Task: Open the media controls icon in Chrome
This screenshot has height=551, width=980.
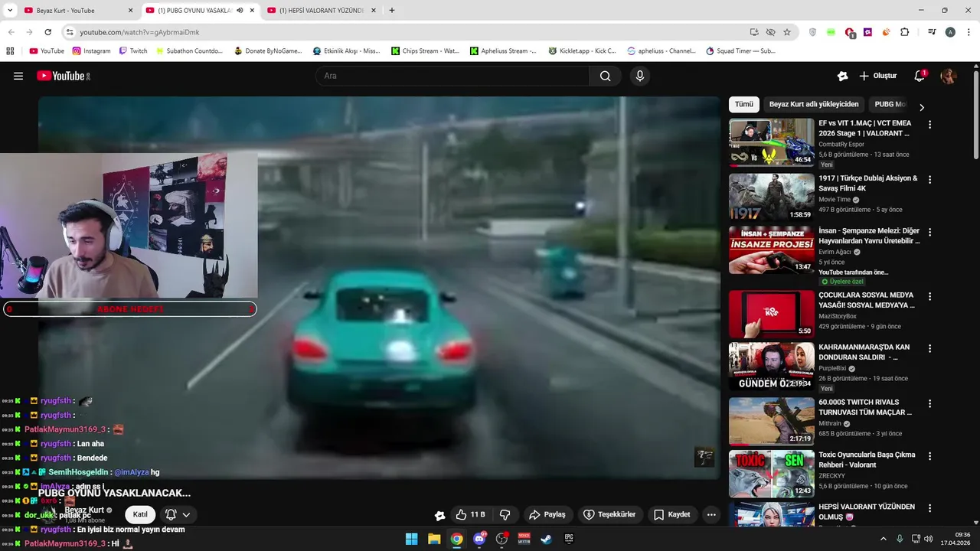Action: (x=932, y=32)
